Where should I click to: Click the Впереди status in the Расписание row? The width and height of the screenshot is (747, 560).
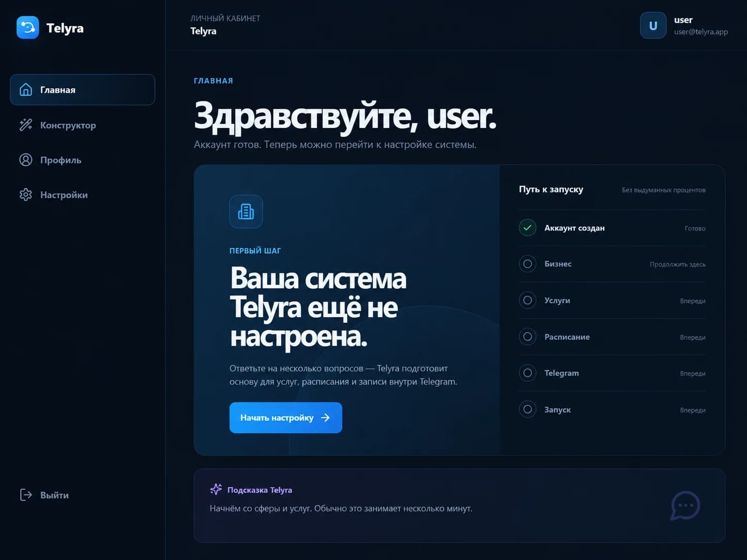tap(692, 337)
